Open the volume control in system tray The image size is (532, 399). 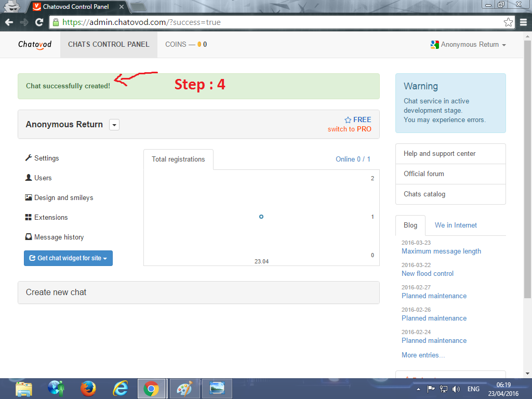[455, 388]
